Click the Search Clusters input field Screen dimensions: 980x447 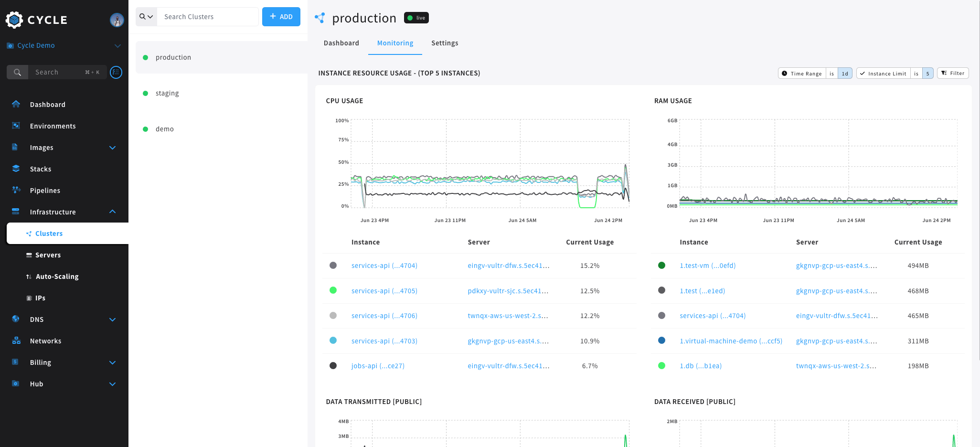tap(208, 17)
